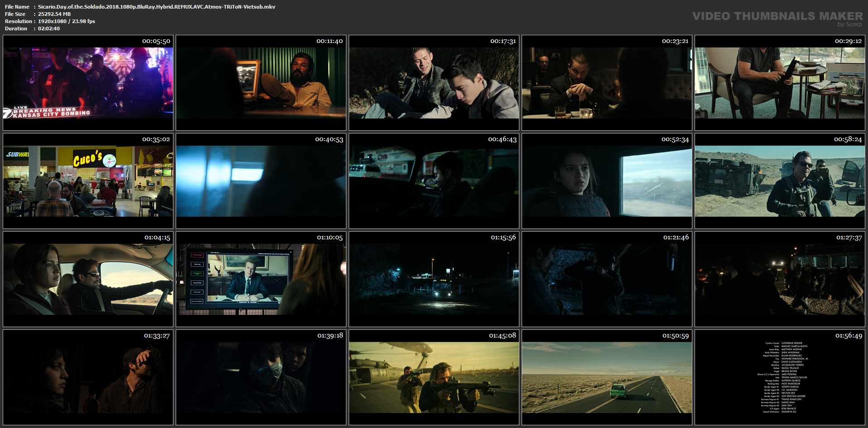Click the thumbnail at 00:46:43
Viewport: 868px width, 428px height.
click(x=434, y=181)
